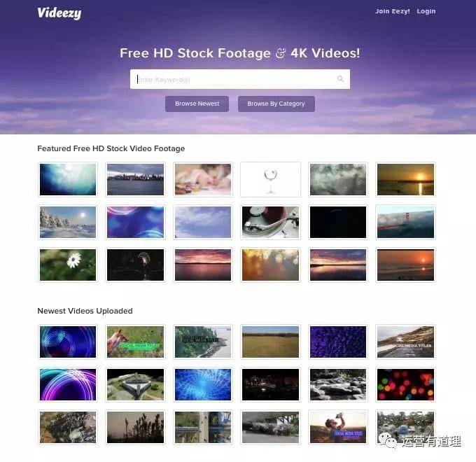
Task: Open the golden bokeh lights featured thumbnail
Action: (270, 265)
